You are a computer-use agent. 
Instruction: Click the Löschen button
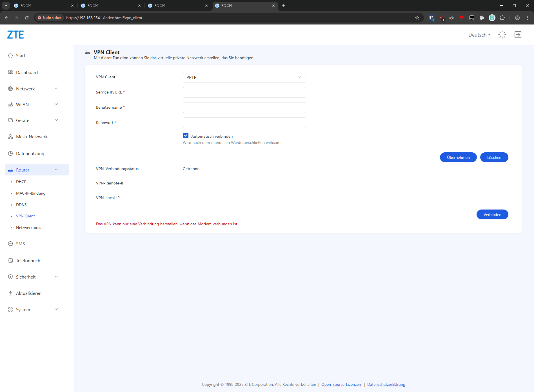494,157
